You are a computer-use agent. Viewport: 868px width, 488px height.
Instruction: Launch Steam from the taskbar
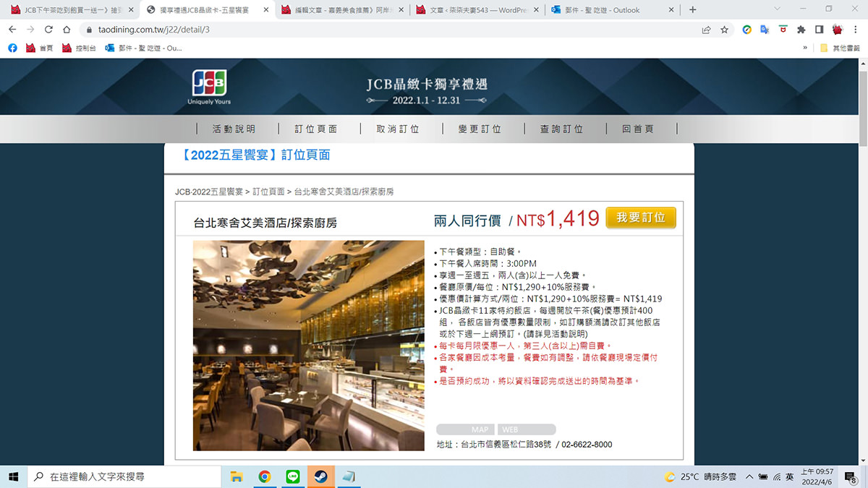[320, 476]
